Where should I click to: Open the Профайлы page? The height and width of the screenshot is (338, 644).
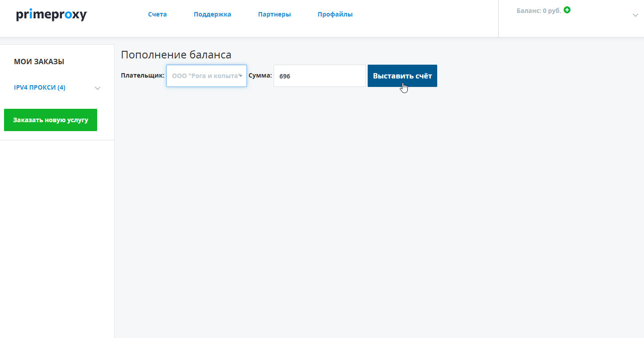coord(335,14)
